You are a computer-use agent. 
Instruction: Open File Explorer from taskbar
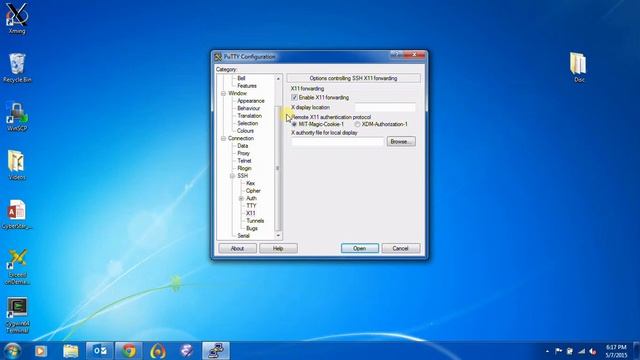[x=71, y=351]
